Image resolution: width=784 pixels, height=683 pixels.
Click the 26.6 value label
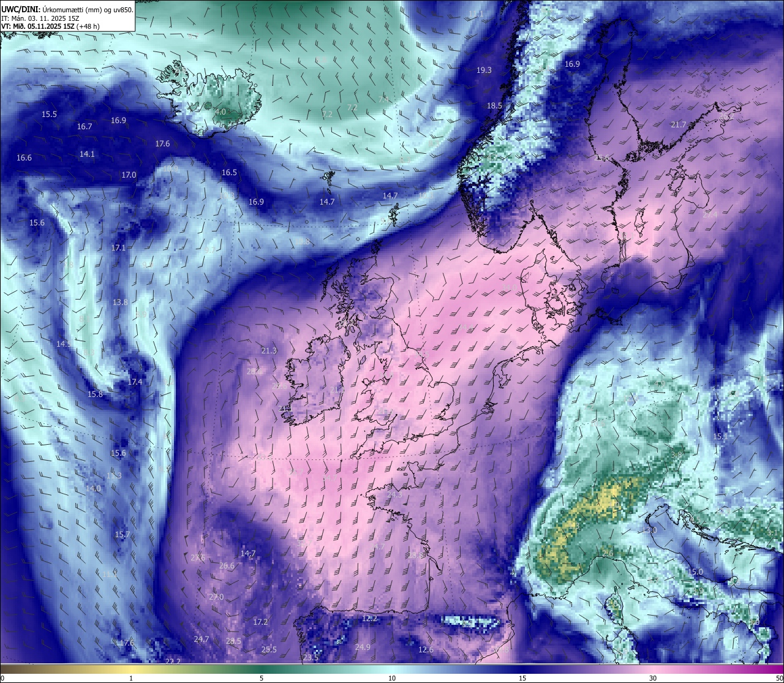227,566
